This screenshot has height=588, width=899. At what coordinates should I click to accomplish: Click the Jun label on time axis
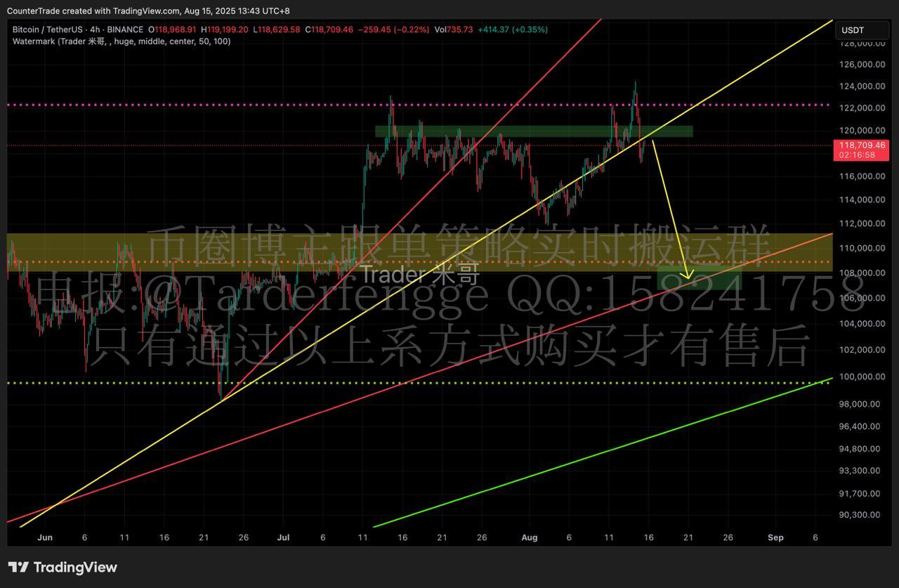pos(44,537)
